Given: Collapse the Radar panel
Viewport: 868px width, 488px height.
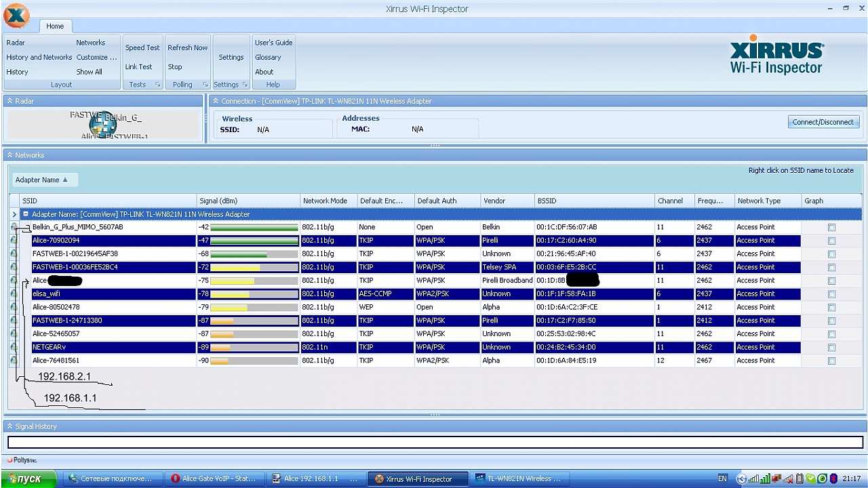Looking at the screenshot, I should tap(9, 101).
